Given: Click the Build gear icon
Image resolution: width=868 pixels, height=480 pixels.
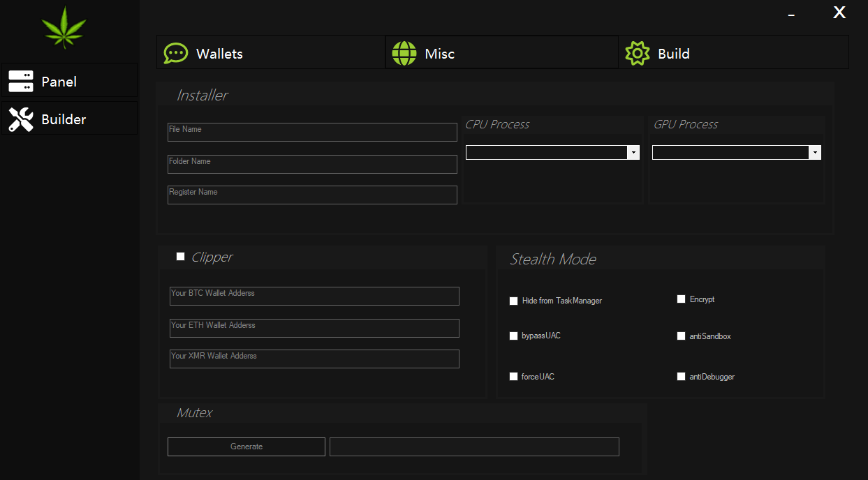Looking at the screenshot, I should [x=637, y=54].
